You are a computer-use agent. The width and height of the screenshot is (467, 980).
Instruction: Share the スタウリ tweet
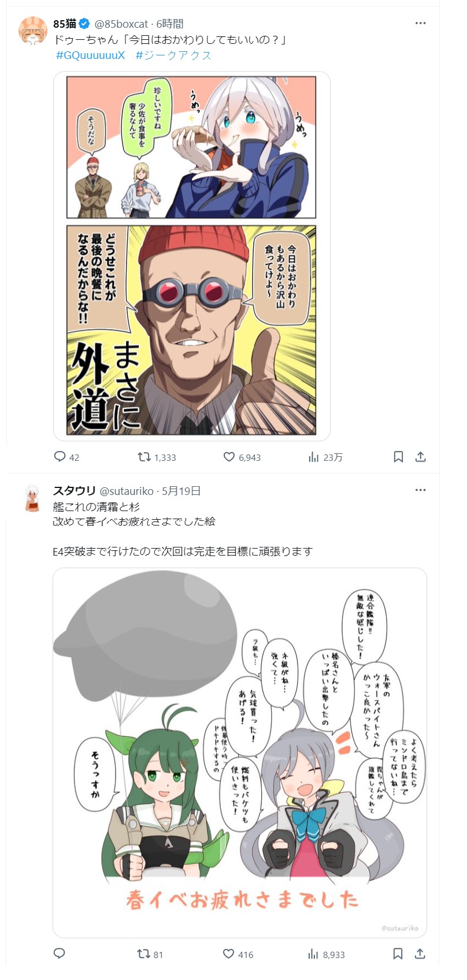click(421, 953)
